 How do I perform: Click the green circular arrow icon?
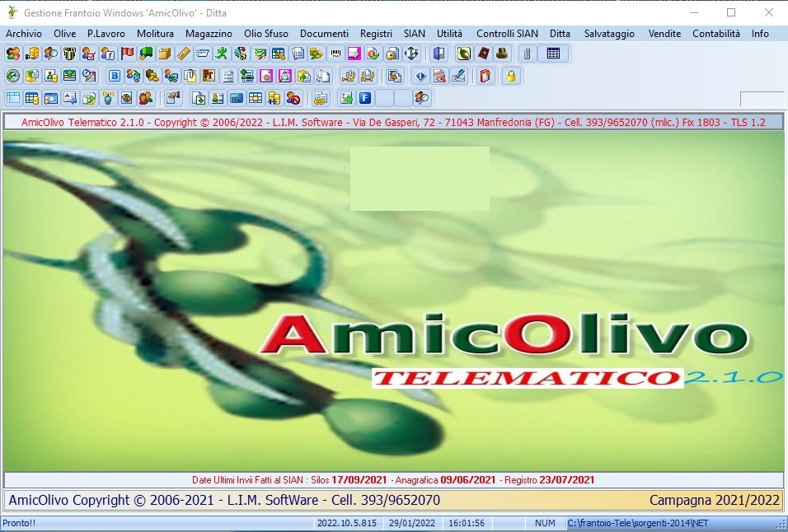[x=13, y=76]
